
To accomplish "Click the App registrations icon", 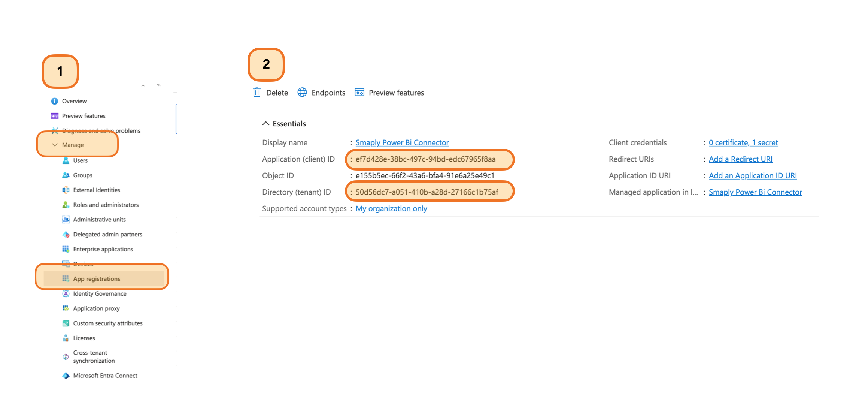I will tap(66, 279).
